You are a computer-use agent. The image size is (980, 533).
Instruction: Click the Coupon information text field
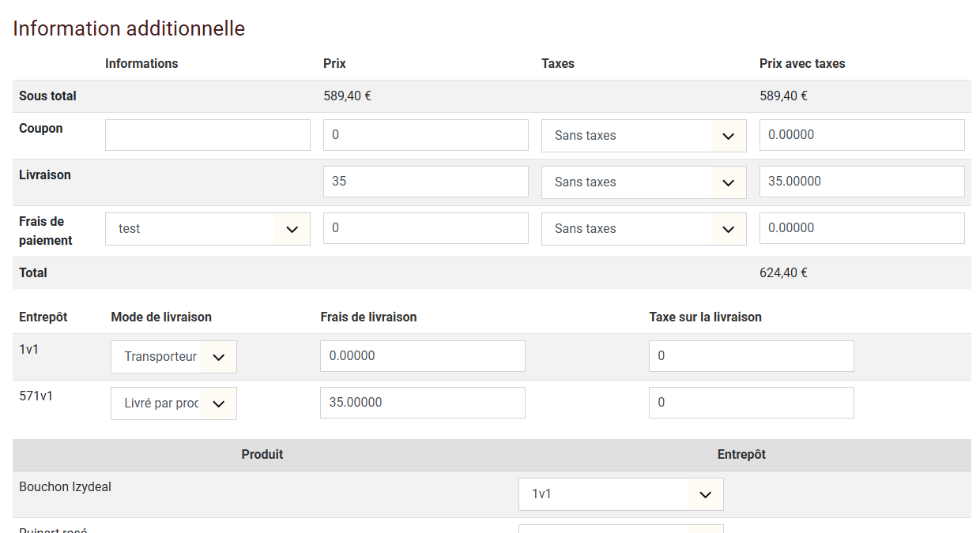click(x=207, y=135)
